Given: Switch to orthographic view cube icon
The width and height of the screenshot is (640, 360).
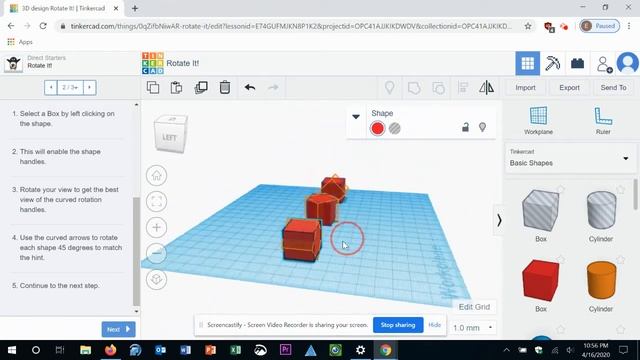Looking at the screenshot, I should (156, 280).
